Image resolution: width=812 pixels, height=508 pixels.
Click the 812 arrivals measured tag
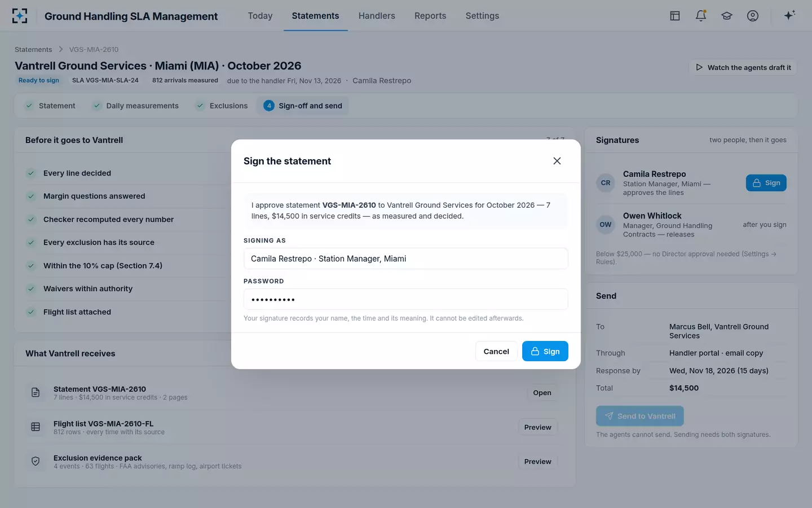[185, 80]
